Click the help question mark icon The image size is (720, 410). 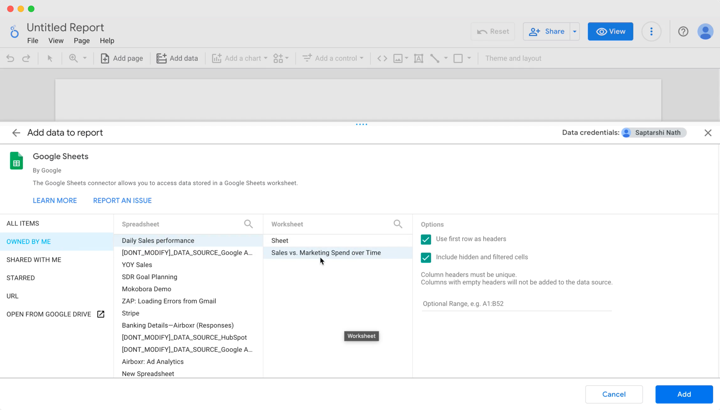pos(683,32)
